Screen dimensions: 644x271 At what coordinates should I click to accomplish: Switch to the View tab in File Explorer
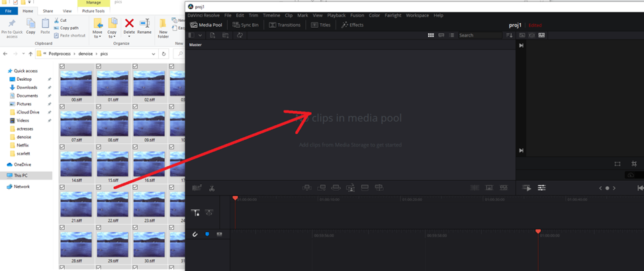coord(68,11)
